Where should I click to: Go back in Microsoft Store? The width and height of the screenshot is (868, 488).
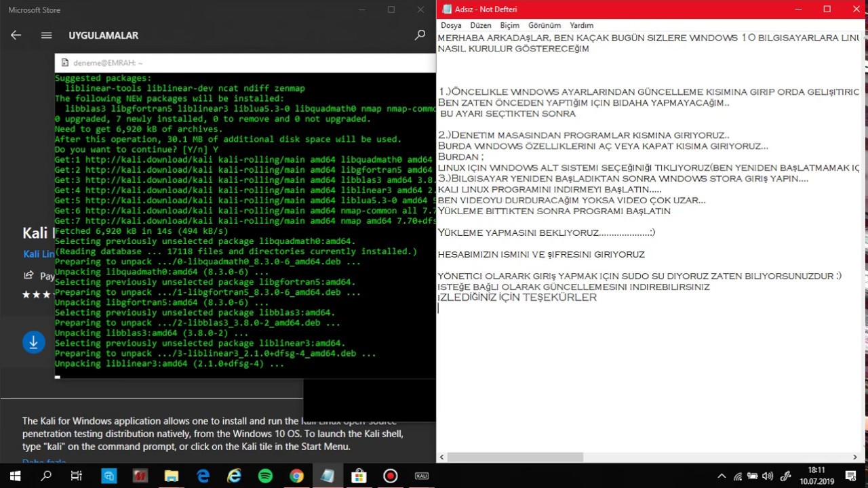coord(16,35)
